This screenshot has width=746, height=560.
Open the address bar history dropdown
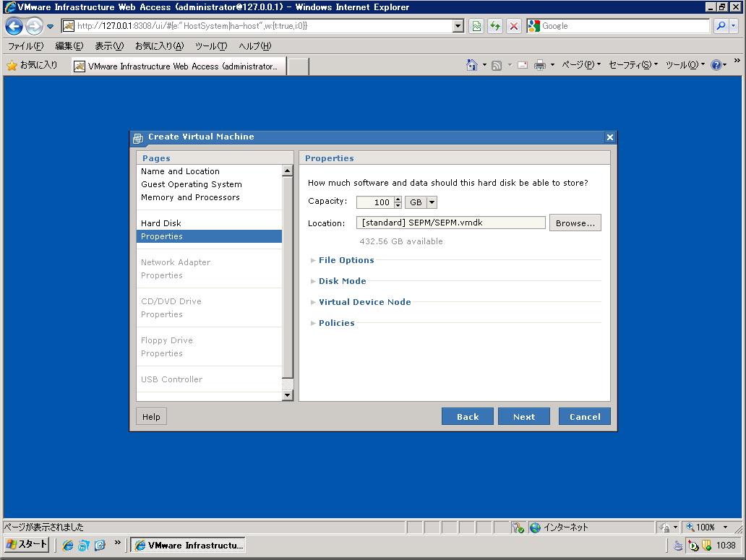tap(458, 26)
